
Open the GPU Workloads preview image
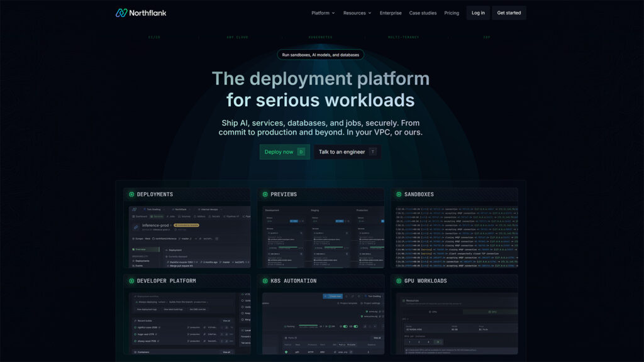(457, 324)
